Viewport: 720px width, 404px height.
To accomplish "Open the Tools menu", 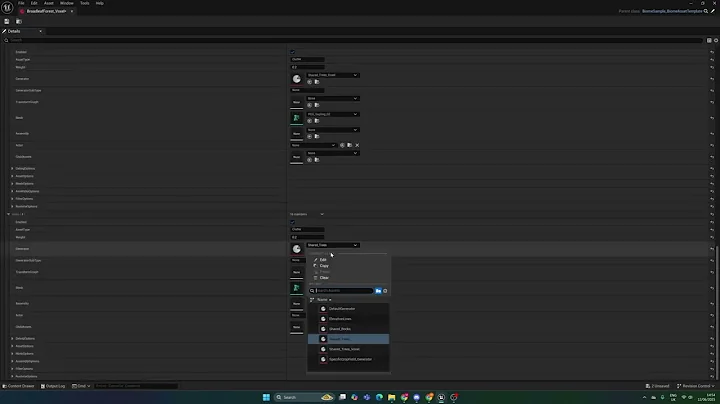I will 84,3.
